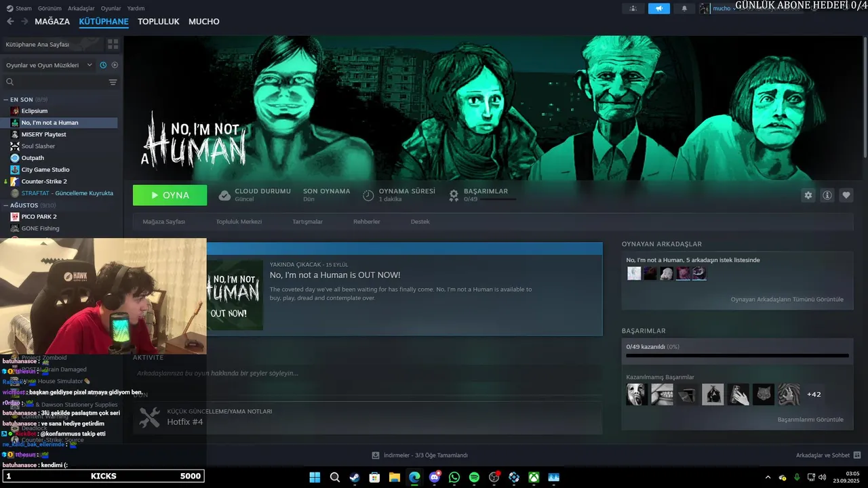Open mucho profile avatar in top bar
The width and height of the screenshot is (868, 488).
pos(705,8)
